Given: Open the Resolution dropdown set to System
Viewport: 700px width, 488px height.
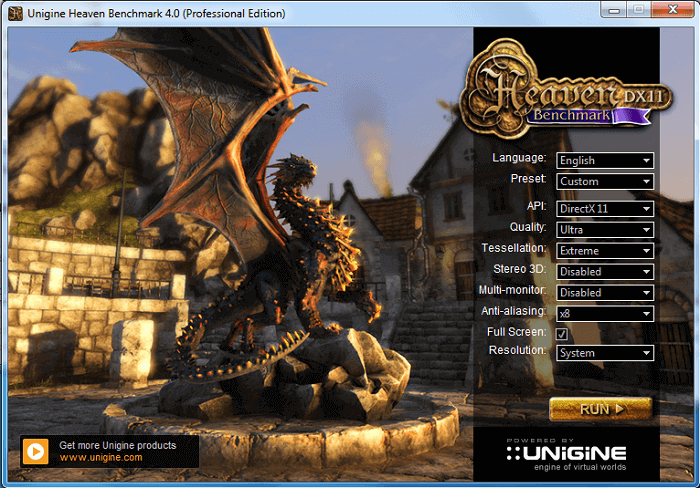Looking at the screenshot, I should point(604,353).
